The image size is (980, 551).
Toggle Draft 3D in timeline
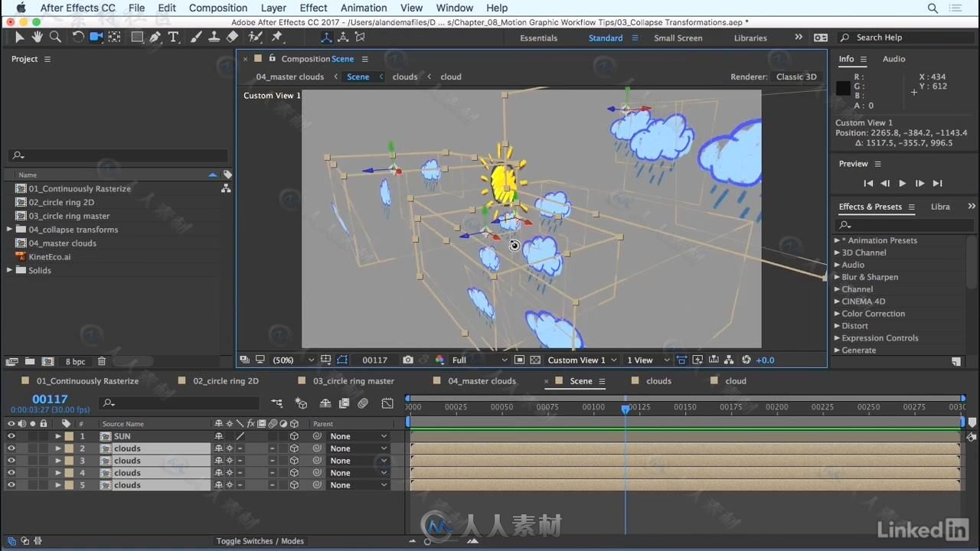[302, 403]
